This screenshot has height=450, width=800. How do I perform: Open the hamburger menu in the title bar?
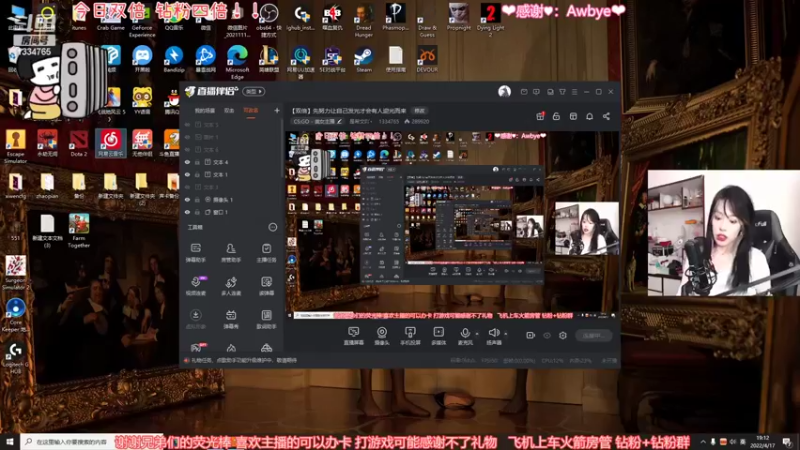pos(574,92)
